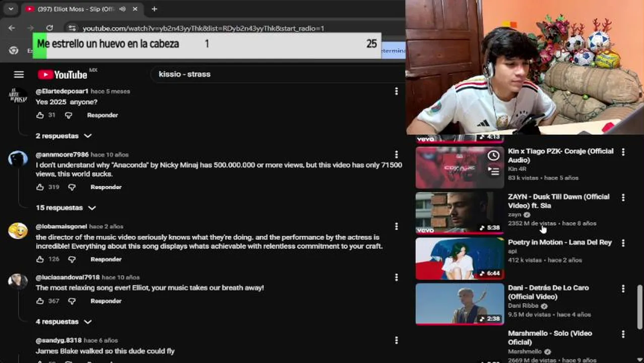Open options for Kin x Tiago PZK Coraje video
Viewport: 644px width, 363px height.
[623, 152]
